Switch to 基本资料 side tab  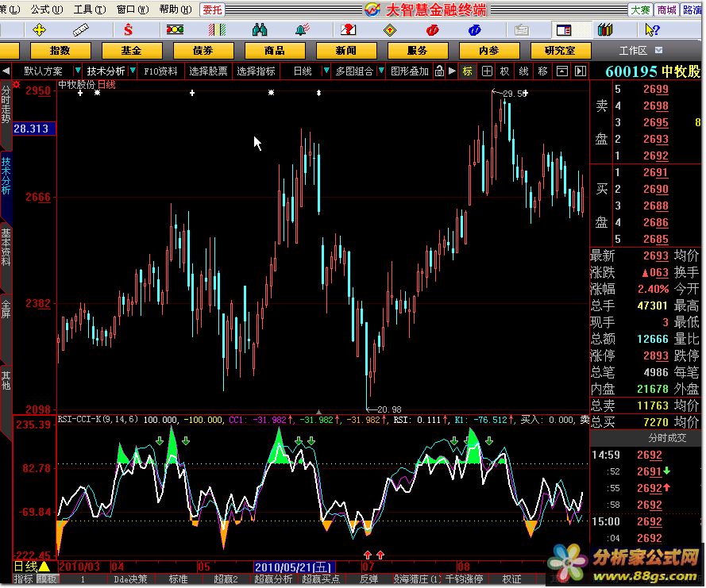(x=6, y=248)
